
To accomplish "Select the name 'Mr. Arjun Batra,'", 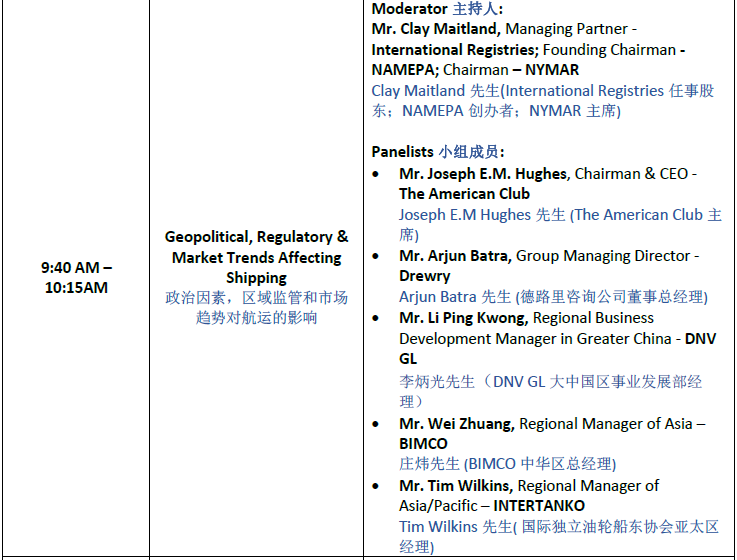I will pos(455,256).
